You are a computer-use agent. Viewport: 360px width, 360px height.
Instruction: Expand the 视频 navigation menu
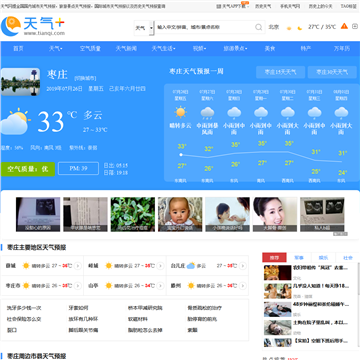pos(199,49)
